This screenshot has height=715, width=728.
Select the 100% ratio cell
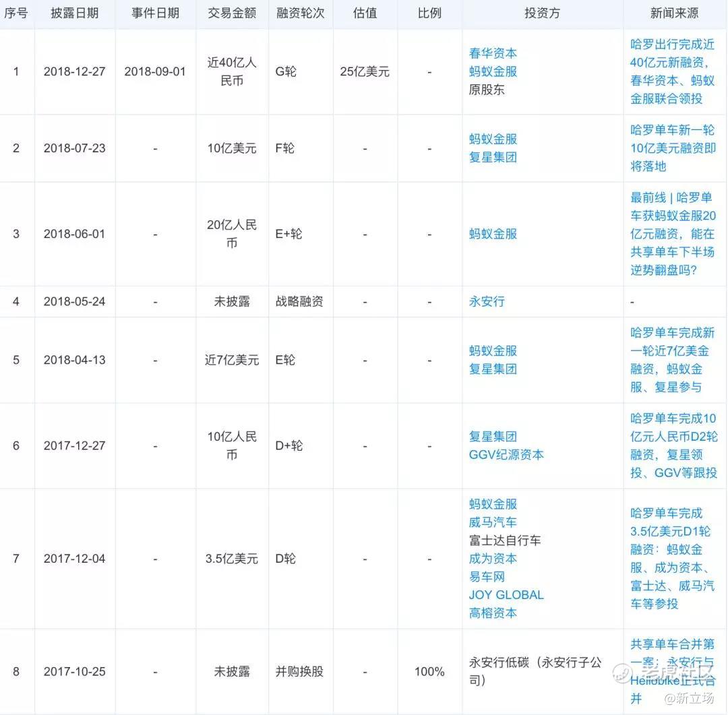(x=429, y=671)
